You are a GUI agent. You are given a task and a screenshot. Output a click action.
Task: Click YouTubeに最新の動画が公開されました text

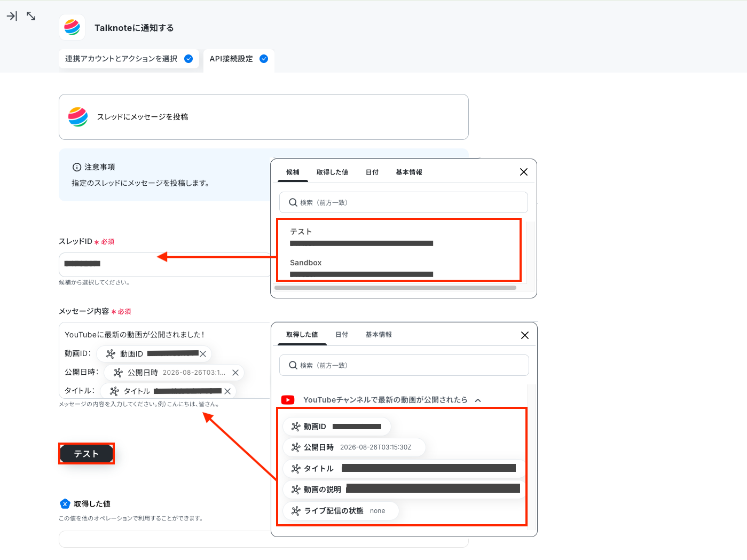pyautogui.click(x=134, y=335)
